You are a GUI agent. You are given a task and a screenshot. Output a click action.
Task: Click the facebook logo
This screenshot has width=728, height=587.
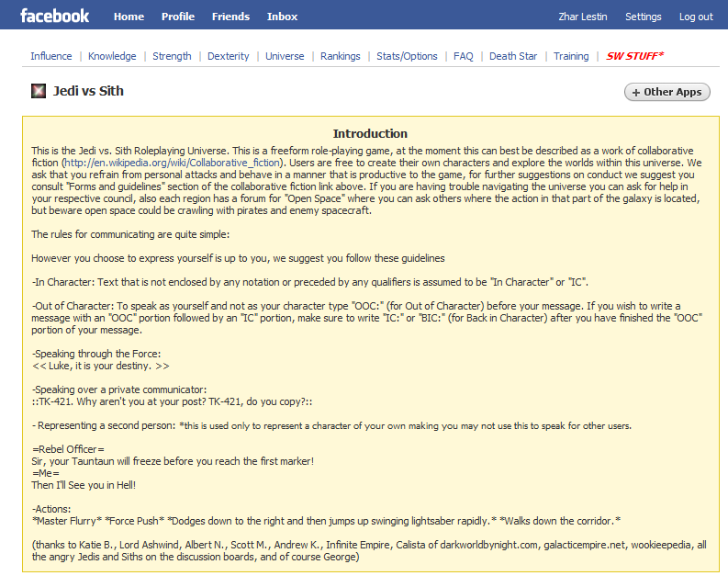pyautogui.click(x=54, y=16)
